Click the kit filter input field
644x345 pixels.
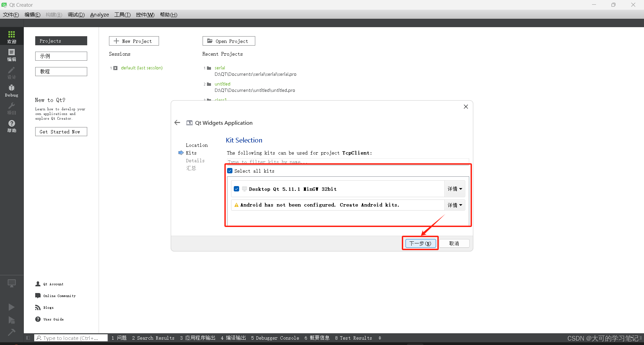point(348,161)
